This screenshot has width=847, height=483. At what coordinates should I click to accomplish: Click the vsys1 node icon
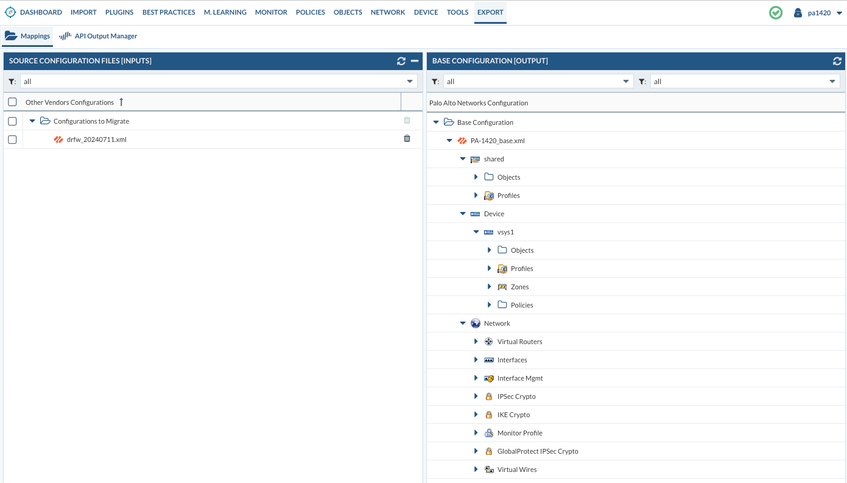click(x=488, y=232)
